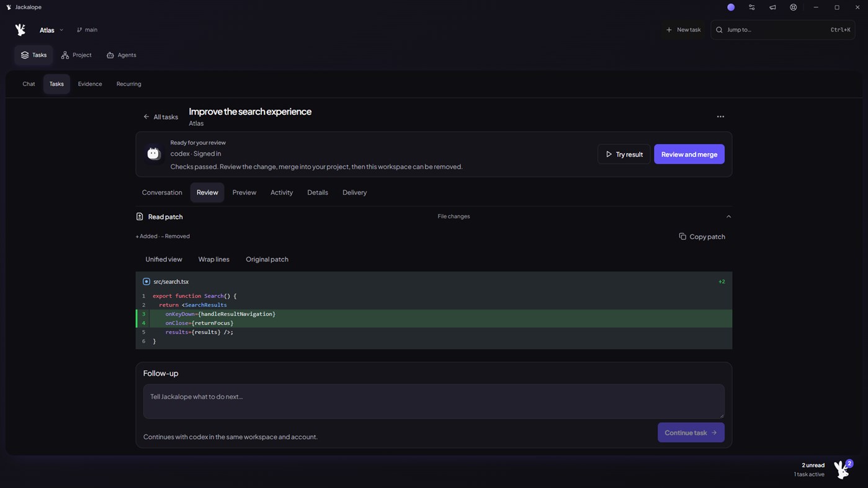
Task: Switch to the Chat tab
Action: click(29, 84)
